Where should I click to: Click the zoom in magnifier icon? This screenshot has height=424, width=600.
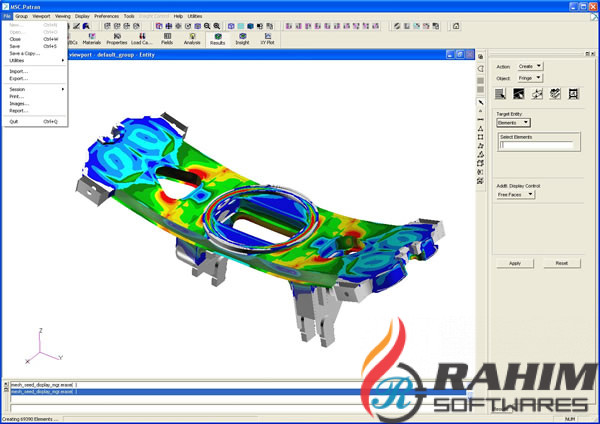coord(217,26)
